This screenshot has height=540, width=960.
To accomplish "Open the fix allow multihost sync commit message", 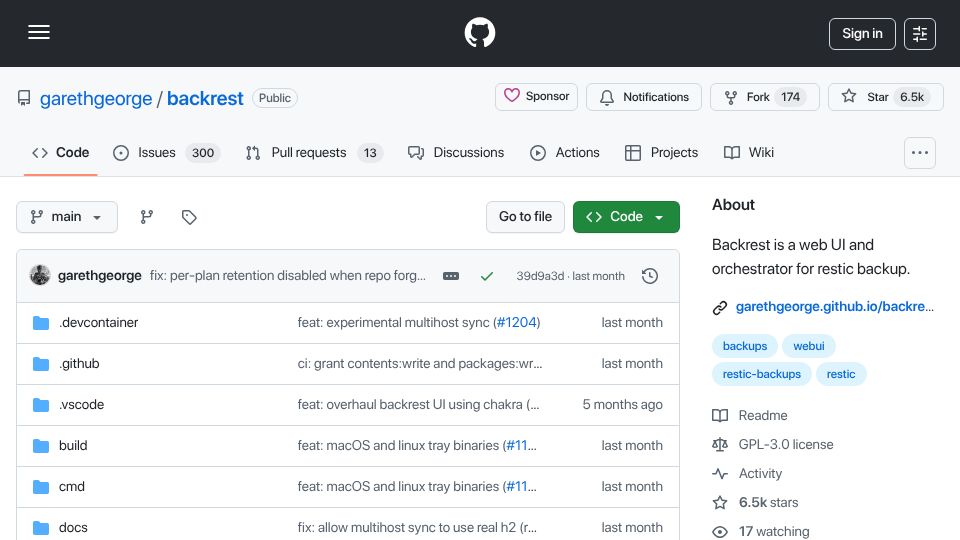I will click(x=418, y=528).
